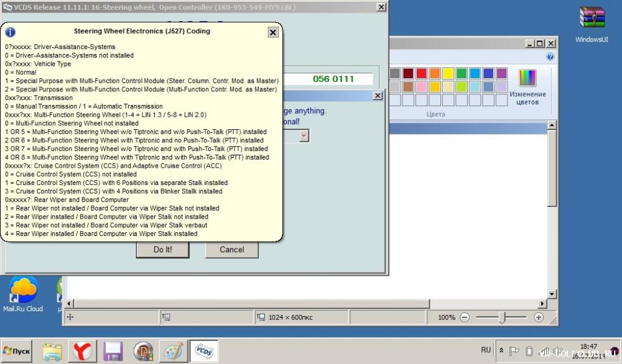
Task: Open the Action Center flag in the tray
Action: click(x=514, y=350)
